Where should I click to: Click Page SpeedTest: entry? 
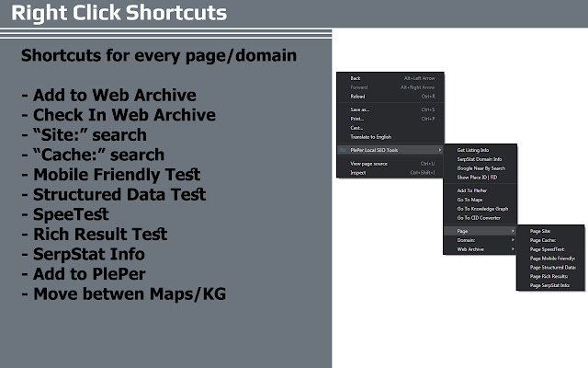coord(550,249)
